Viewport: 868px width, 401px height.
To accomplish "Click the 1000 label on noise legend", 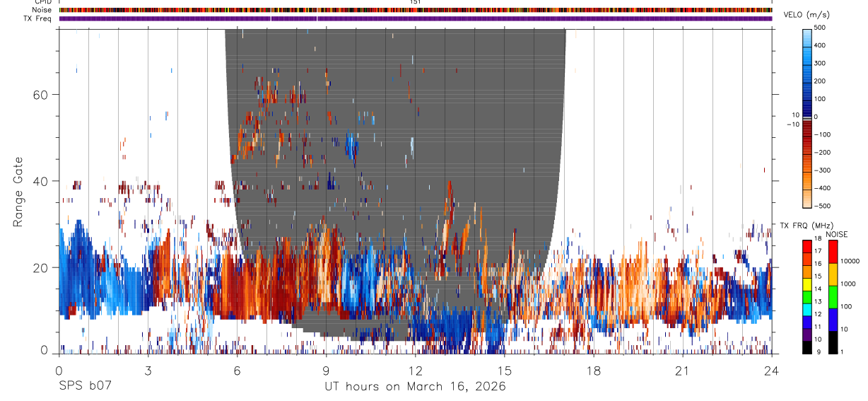I will pos(848,284).
